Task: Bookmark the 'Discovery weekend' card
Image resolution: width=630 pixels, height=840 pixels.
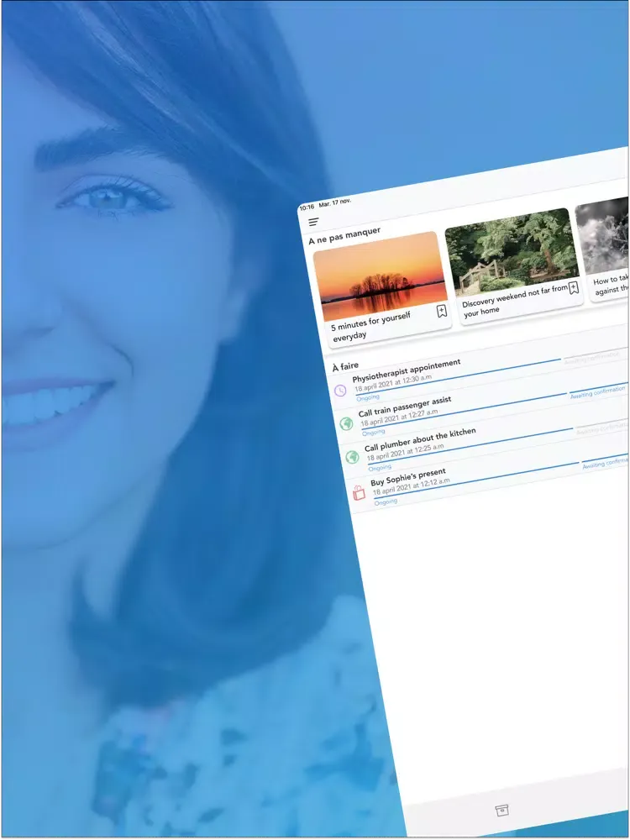Action: [573, 287]
